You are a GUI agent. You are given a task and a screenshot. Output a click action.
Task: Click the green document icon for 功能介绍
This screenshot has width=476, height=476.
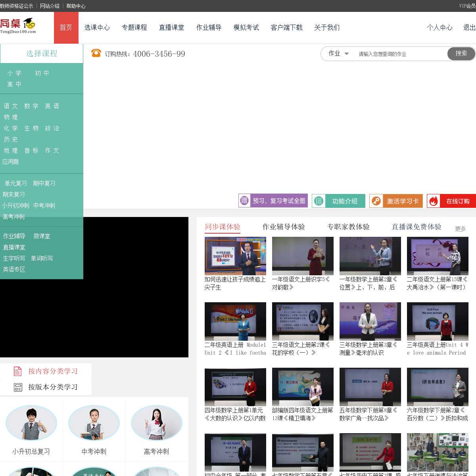(x=319, y=201)
